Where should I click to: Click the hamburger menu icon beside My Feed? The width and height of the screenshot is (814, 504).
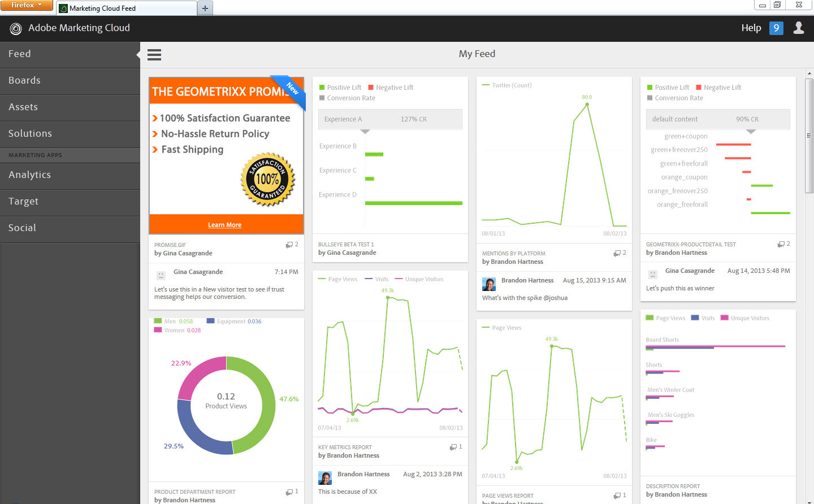154,55
